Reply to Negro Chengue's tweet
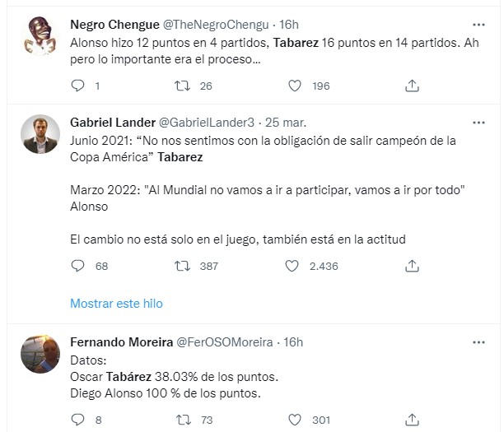 (x=78, y=86)
